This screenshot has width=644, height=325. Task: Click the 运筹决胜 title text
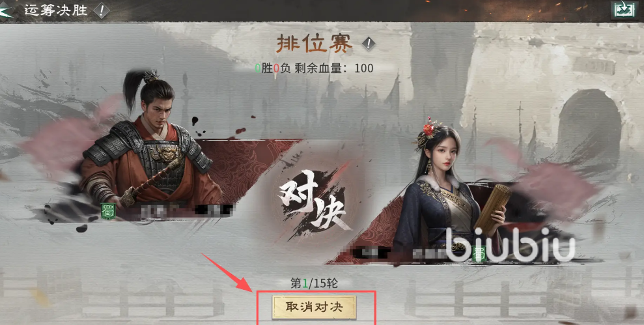tap(56, 10)
